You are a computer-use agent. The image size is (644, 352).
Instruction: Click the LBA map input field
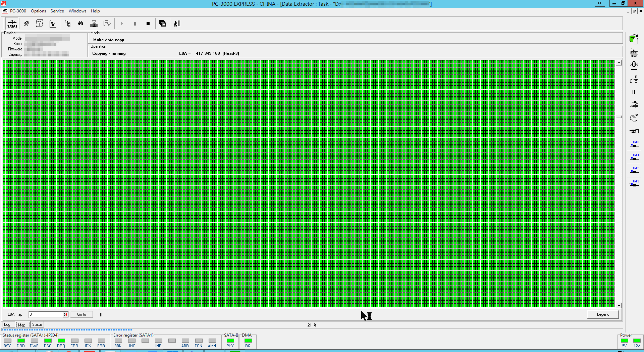click(46, 314)
